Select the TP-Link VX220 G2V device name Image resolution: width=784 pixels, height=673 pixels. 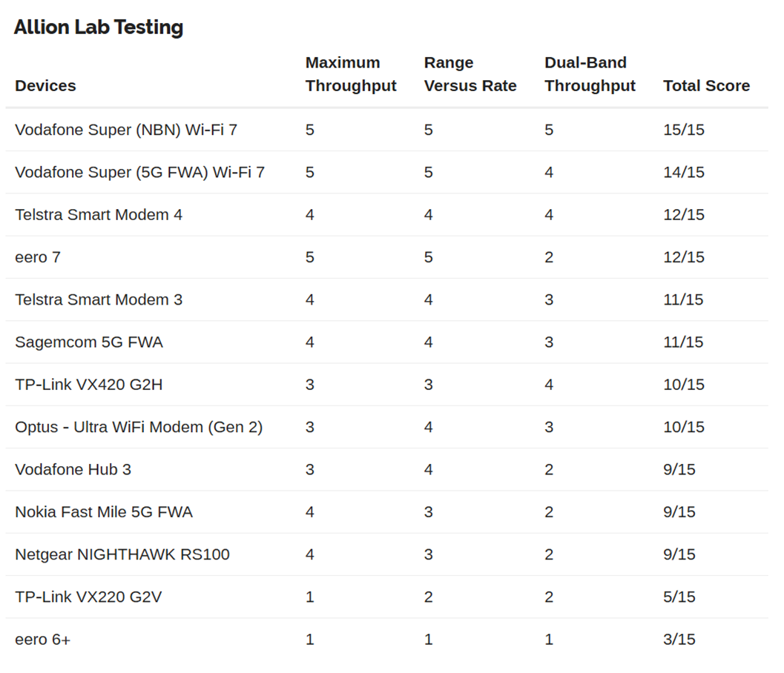pos(88,597)
